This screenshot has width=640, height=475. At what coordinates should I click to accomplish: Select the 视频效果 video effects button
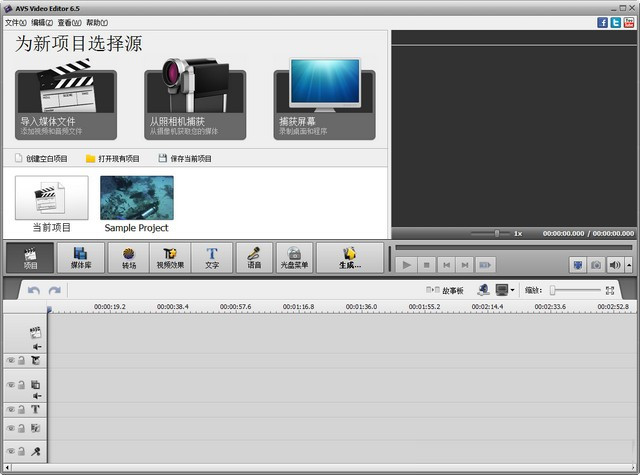[170, 258]
